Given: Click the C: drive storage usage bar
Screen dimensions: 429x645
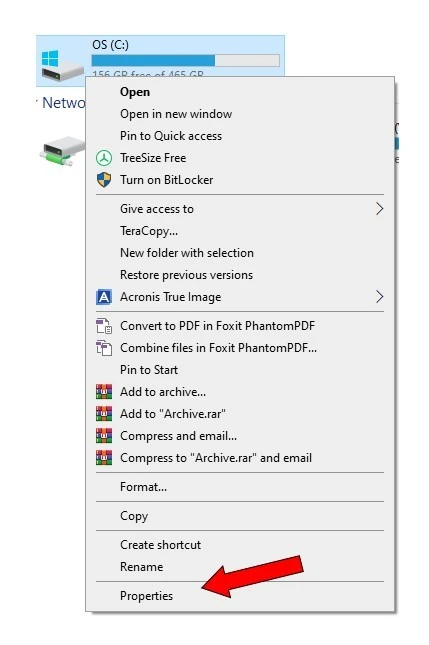Looking at the screenshot, I should click(186, 60).
